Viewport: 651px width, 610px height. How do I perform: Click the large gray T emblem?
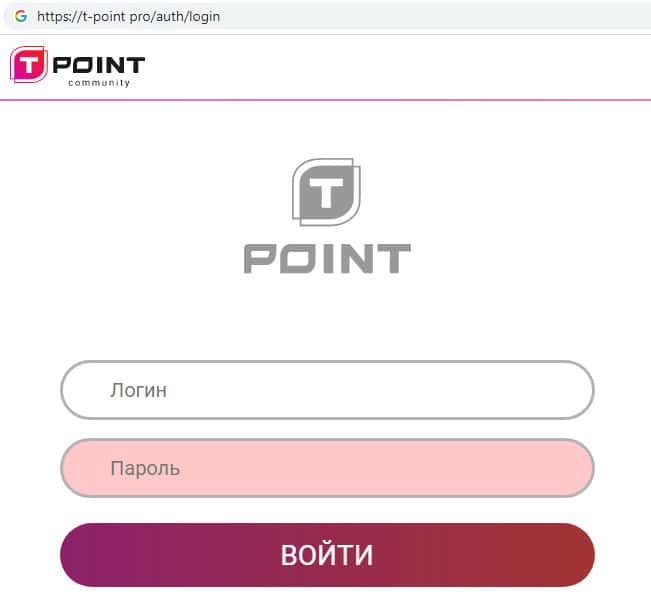pyautogui.click(x=326, y=192)
